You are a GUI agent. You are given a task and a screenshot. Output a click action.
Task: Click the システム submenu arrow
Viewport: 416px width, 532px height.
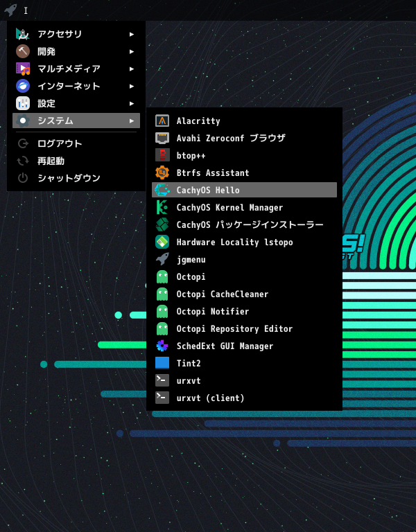tap(132, 121)
